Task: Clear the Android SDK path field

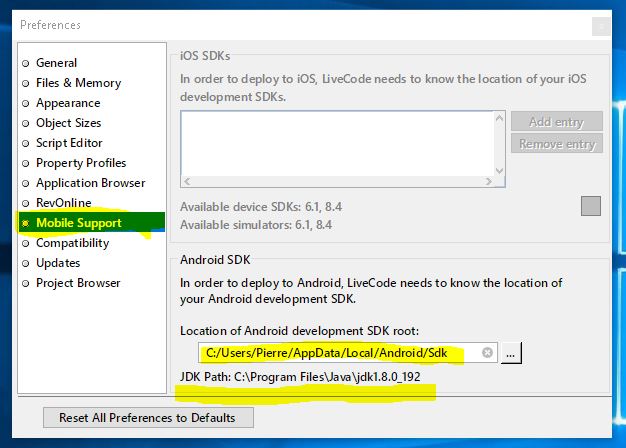Action: (x=487, y=353)
